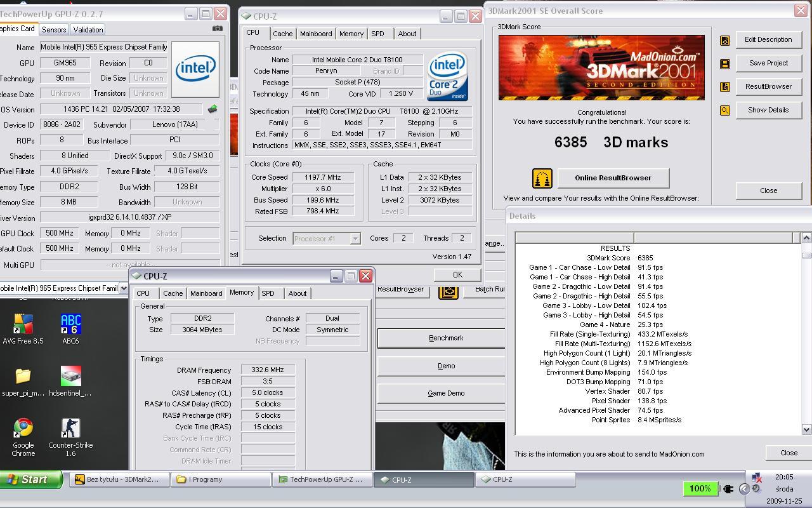Click the 'Version 1.47' text in CPU-Z

tap(452, 257)
